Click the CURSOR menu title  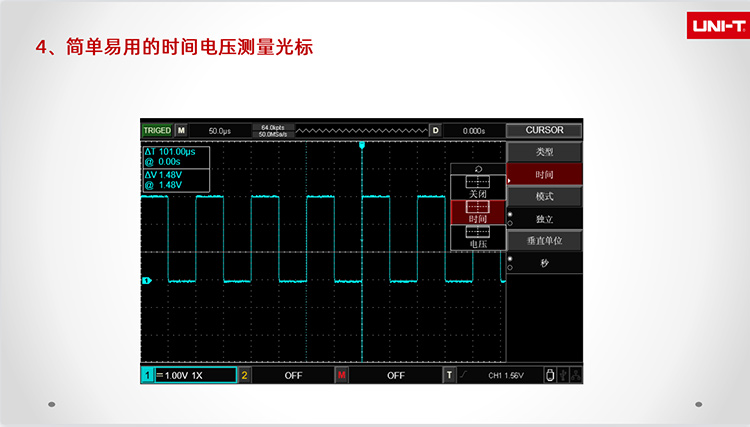544,130
